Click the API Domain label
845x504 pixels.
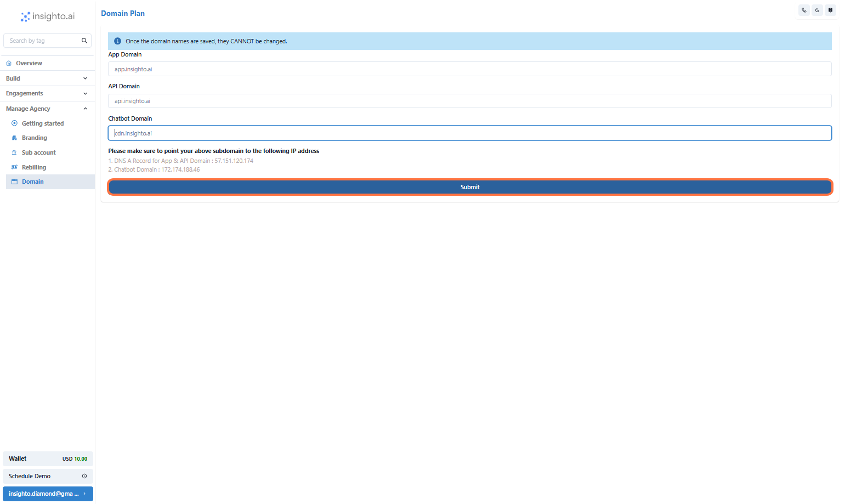point(124,86)
